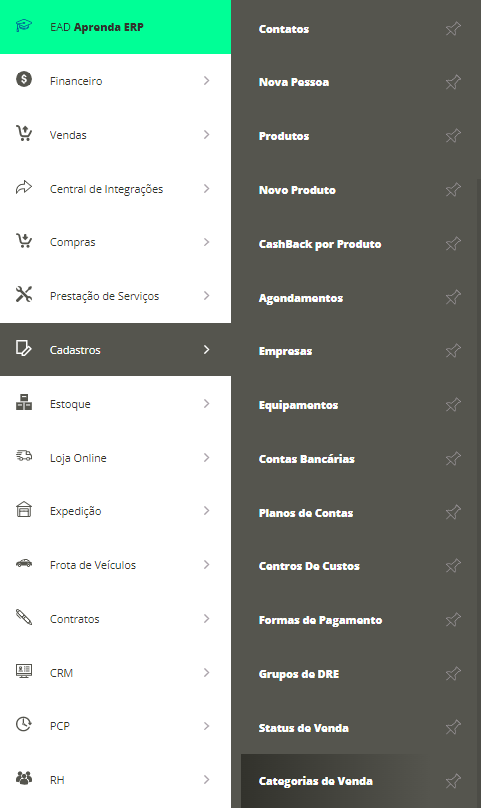Pin the Contatos shortcut
Screen dimensions: 481x808
pyautogui.click(x=453, y=29)
